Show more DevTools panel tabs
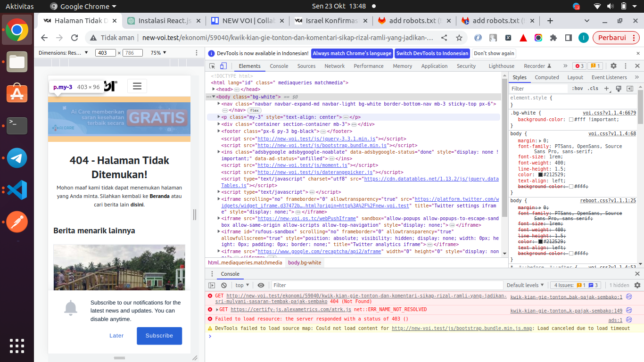Image resolution: width=644 pixels, height=362 pixels. coord(565,66)
